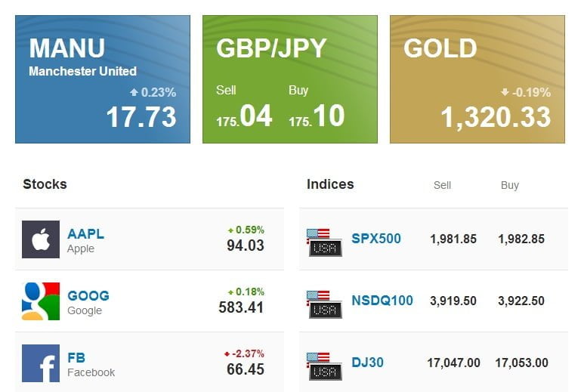584x392 pixels.
Task: Open the SPX500 index link
Action: (376, 239)
